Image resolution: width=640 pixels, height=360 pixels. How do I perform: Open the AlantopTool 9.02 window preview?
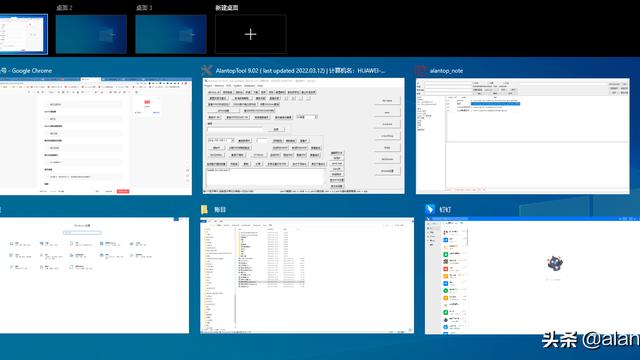304,136
